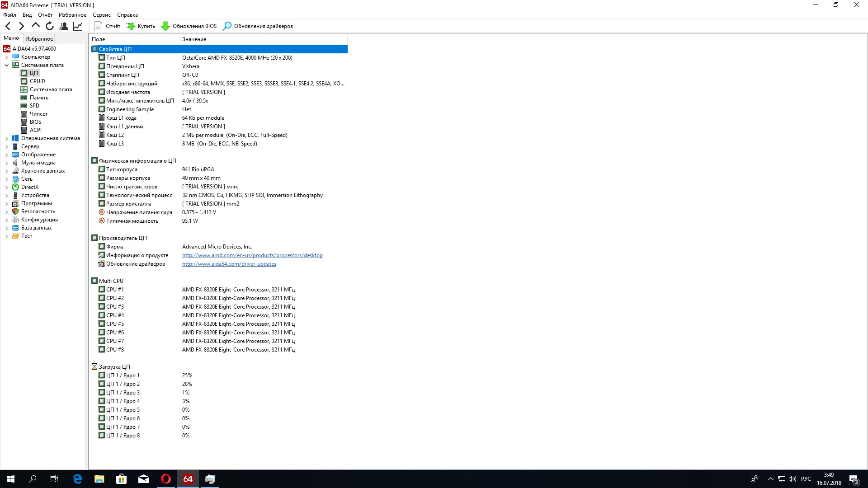
Task: Select the Тип ЦП row
Action: tap(219, 58)
